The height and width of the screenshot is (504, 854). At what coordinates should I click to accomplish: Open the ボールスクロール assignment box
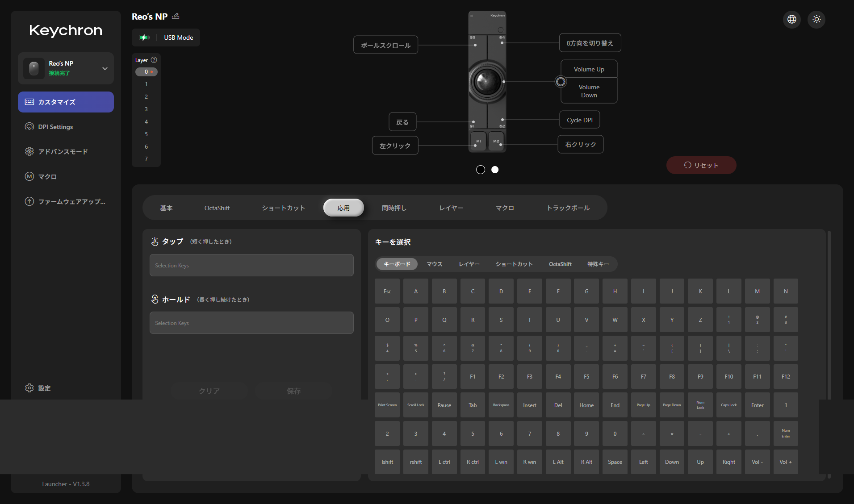[x=385, y=45]
